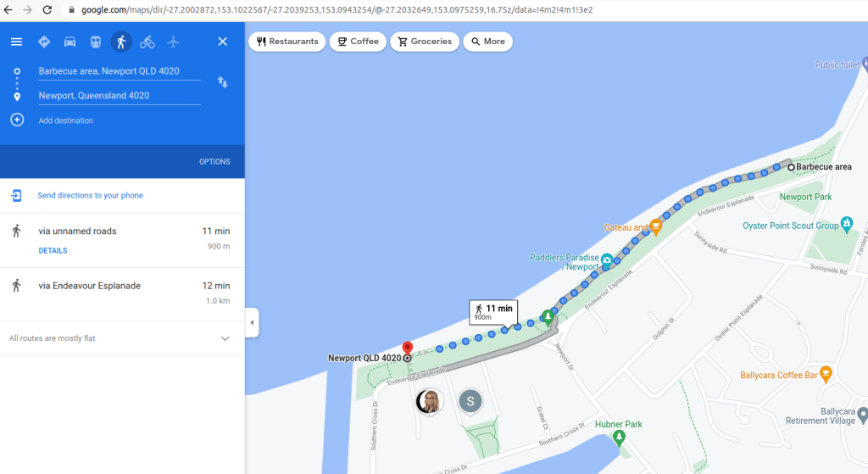868x474 pixels.
Task: Open route OPTIONS settings
Action: pyautogui.click(x=214, y=162)
